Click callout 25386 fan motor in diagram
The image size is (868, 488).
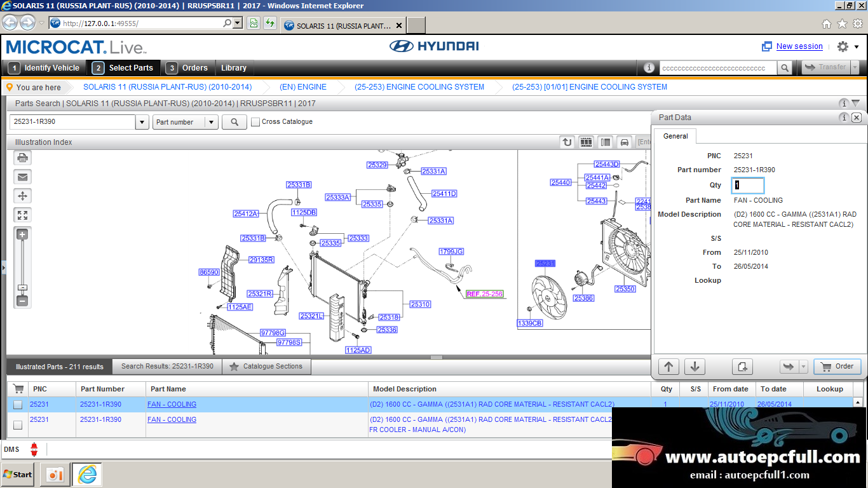(x=583, y=298)
